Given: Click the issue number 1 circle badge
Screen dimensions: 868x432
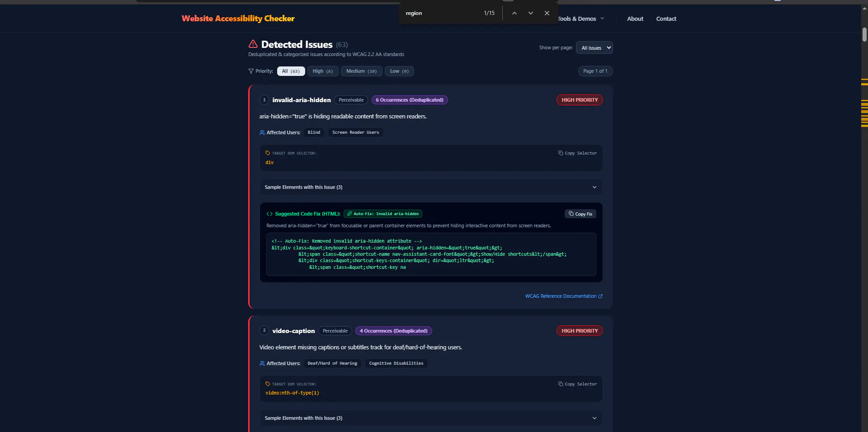Looking at the screenshot, I should [264, 100].
